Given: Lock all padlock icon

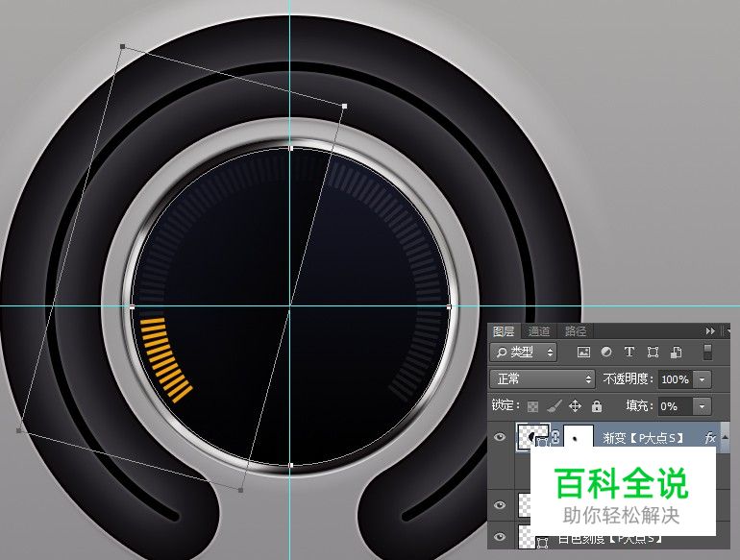Looking at the screenshot, I should tap(597, 405).
